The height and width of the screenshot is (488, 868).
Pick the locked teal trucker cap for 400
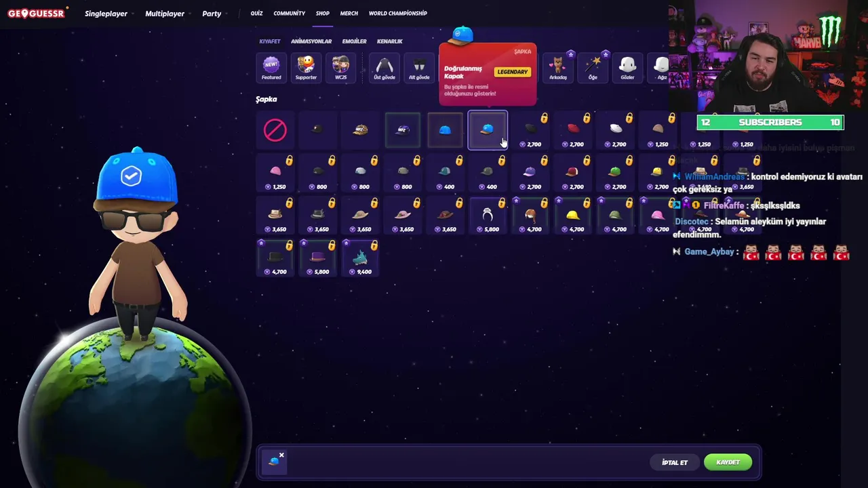click(x=445, y=173)
